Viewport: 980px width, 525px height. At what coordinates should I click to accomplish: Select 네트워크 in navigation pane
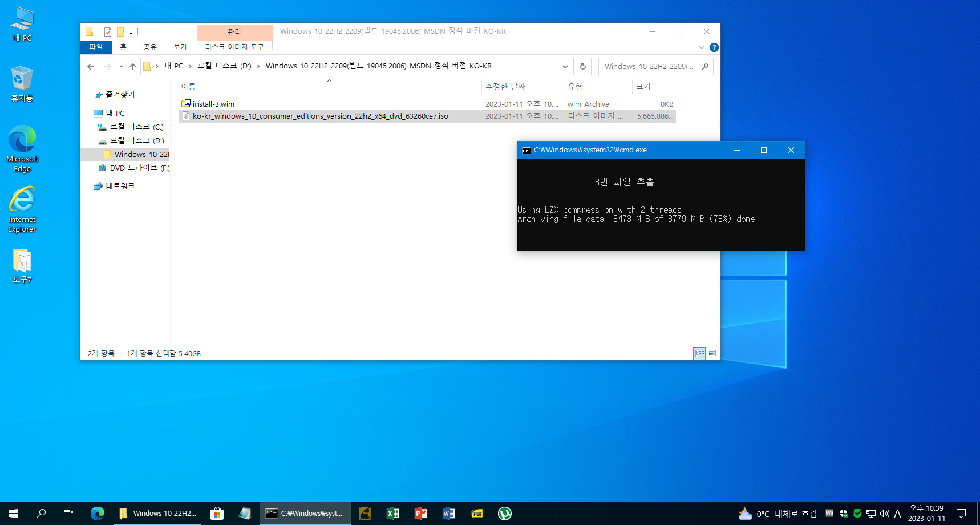[120, 186]
